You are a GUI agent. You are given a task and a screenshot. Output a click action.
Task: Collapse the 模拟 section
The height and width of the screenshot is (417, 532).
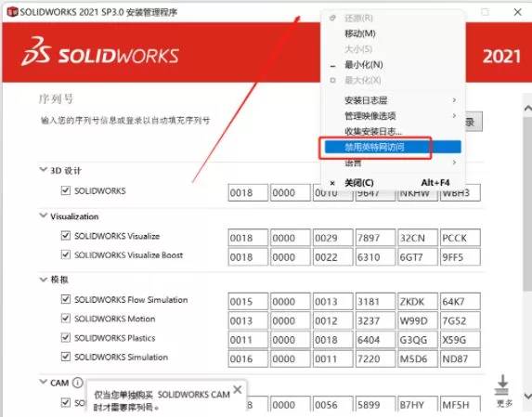44,280
